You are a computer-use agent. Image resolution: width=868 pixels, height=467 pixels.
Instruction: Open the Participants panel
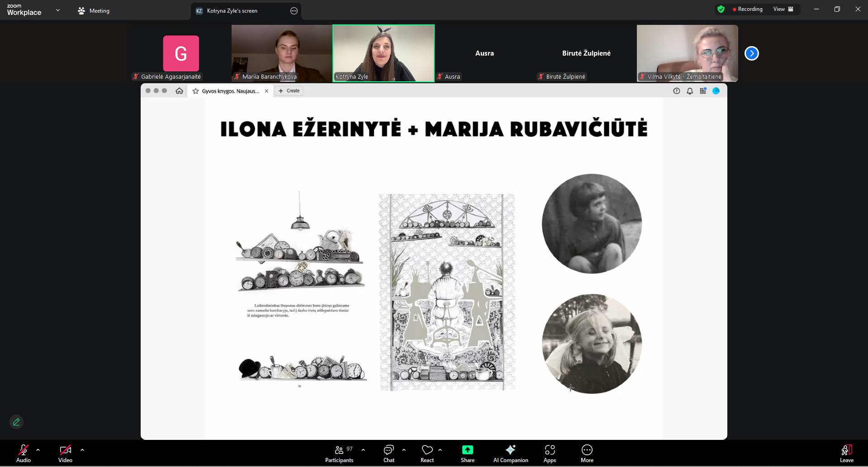point(339,453)
